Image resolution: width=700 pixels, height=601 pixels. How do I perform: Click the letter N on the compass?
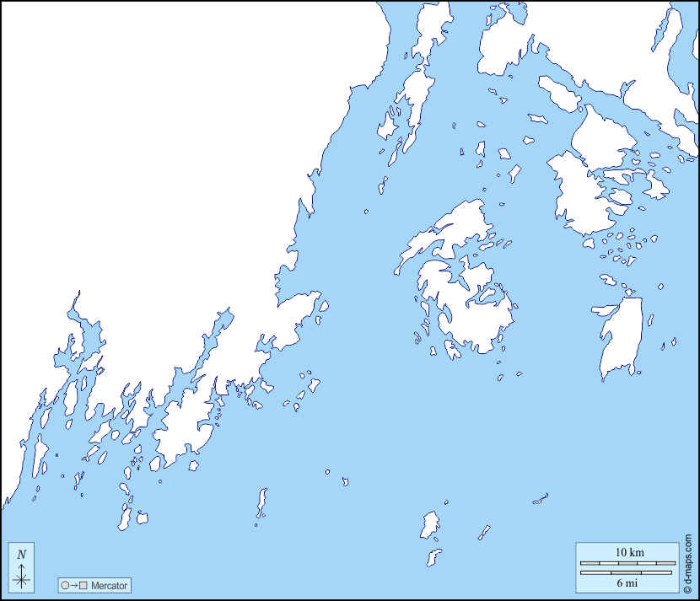pyautogui.click(x=22, y=555)
